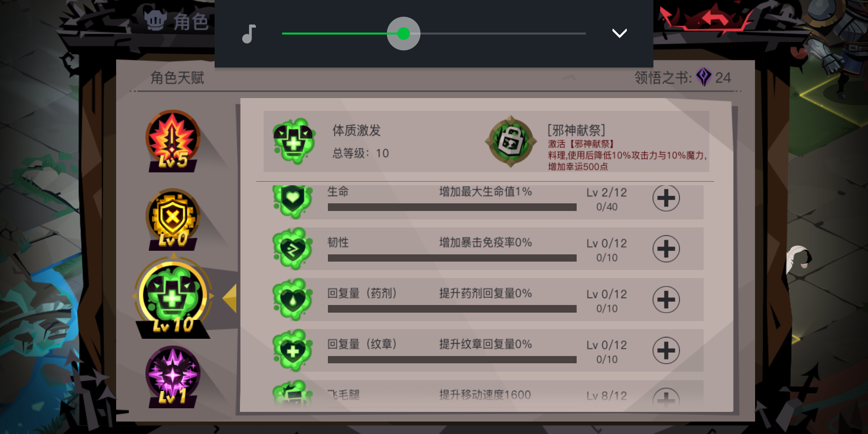Tap the 生命 green heart shield icon
This screenshot has height=434, width=868.
click(293, 201)
